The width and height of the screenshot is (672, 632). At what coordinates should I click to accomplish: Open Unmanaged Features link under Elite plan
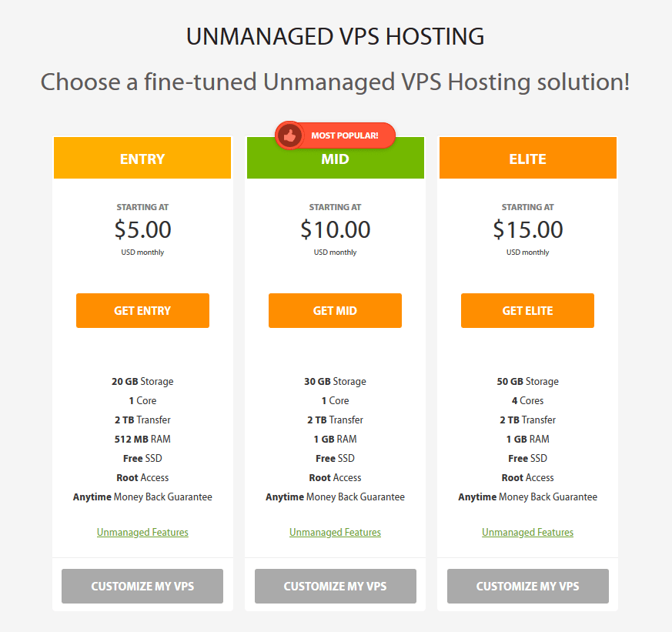[527, 532]
